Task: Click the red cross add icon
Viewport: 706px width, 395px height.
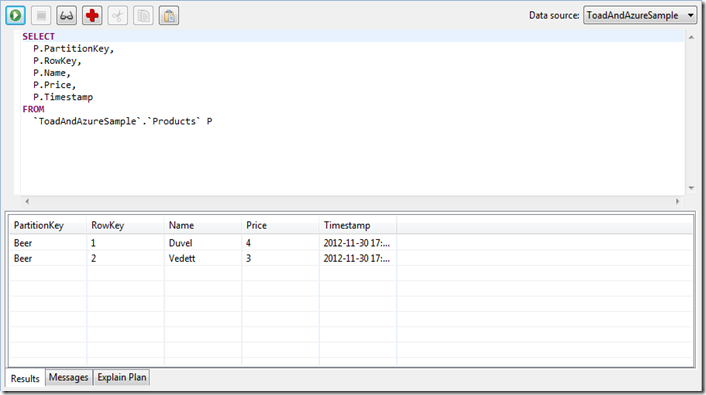Action: 92,16
